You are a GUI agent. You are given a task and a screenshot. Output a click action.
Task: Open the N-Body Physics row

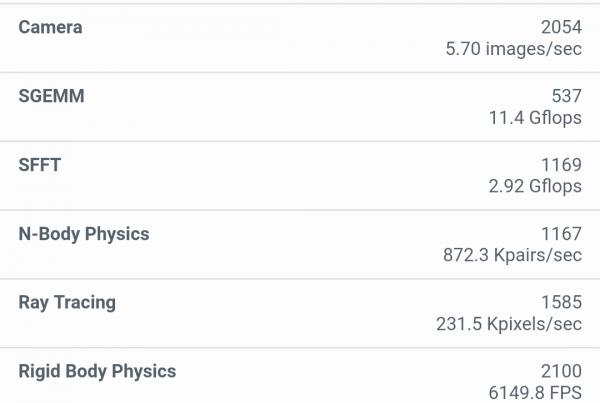pos(300,245)
